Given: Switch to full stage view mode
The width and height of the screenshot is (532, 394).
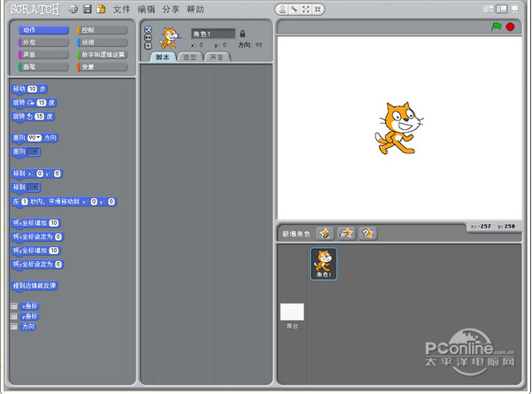Looking at the screenshot, I should coord(502,9).
